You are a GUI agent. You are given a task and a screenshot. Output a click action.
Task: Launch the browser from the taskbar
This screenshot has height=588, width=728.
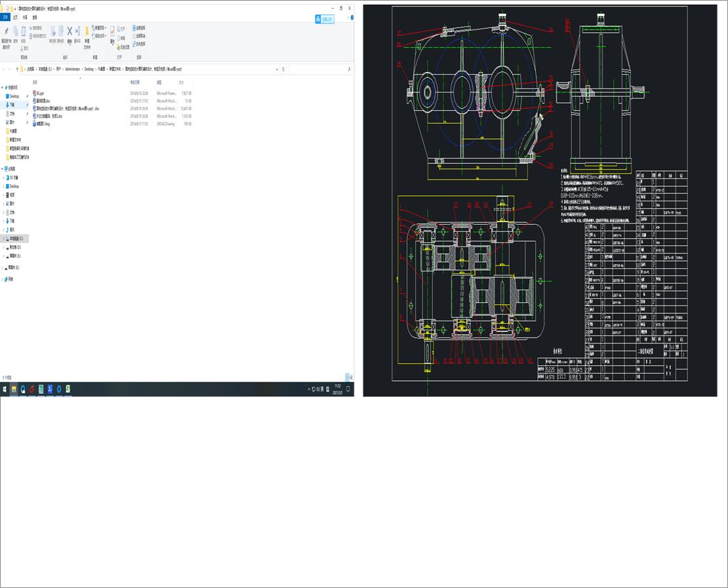tap(23, 387)
